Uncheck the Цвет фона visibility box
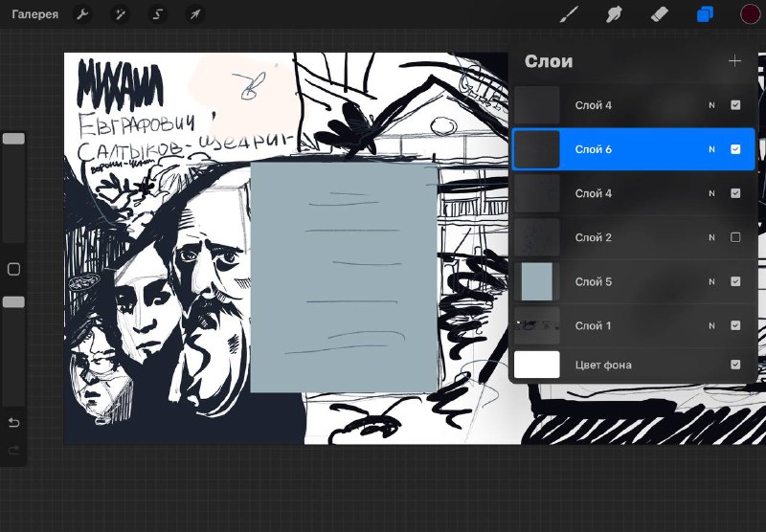766x532 pixels. pyautogui.click(x=735, y=365)
